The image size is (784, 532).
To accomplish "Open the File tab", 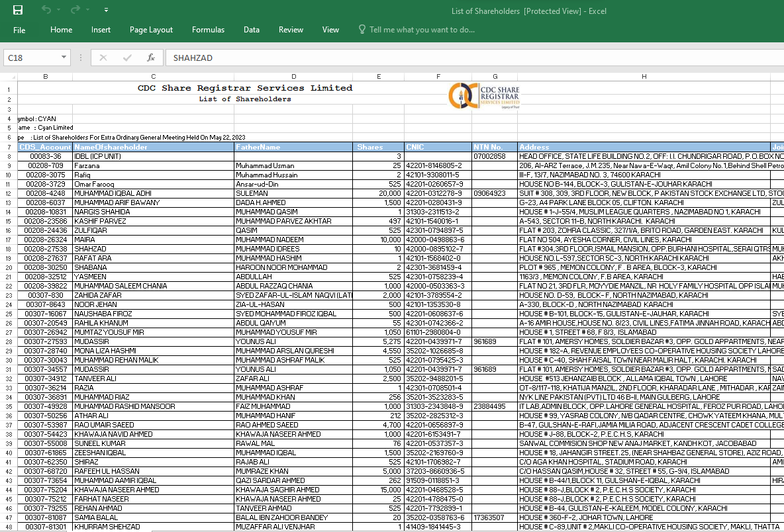I will click(x=19, y=30).
